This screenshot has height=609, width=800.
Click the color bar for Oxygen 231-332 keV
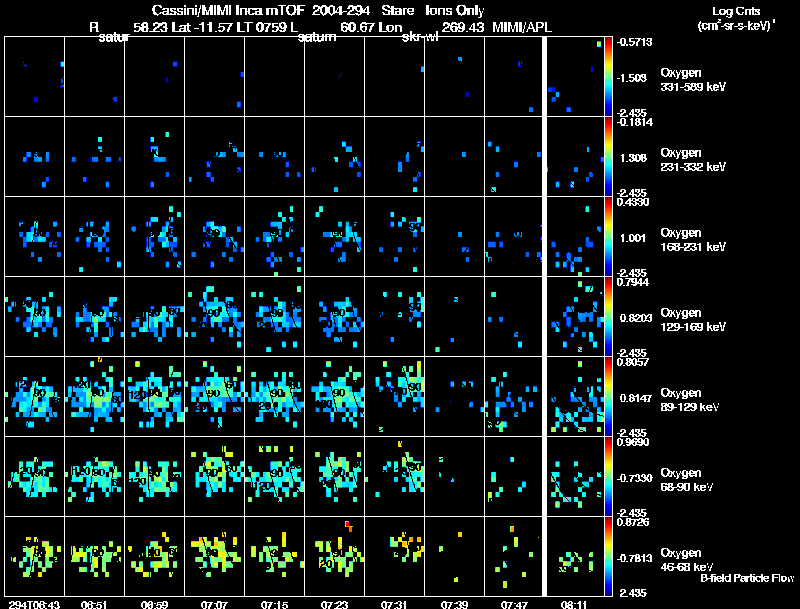pyautogui.click(x=608, y=157)
